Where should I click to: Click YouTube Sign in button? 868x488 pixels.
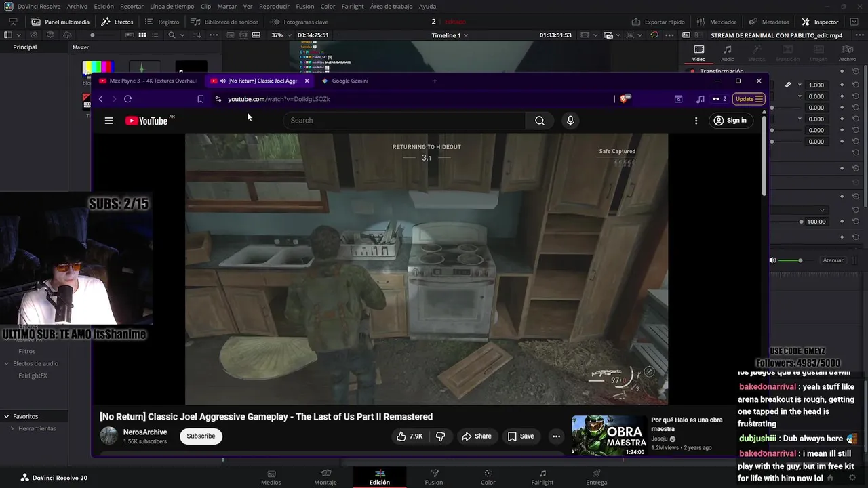pos(730,121)
